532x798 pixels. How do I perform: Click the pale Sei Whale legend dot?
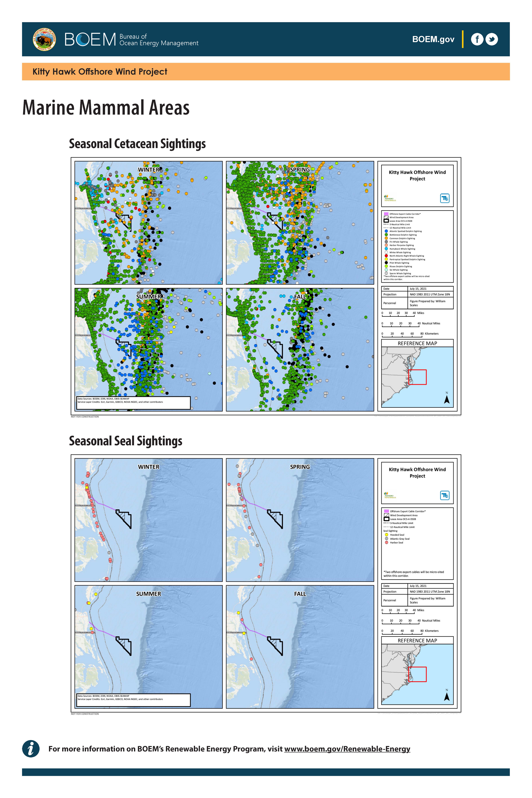(386, 270)
